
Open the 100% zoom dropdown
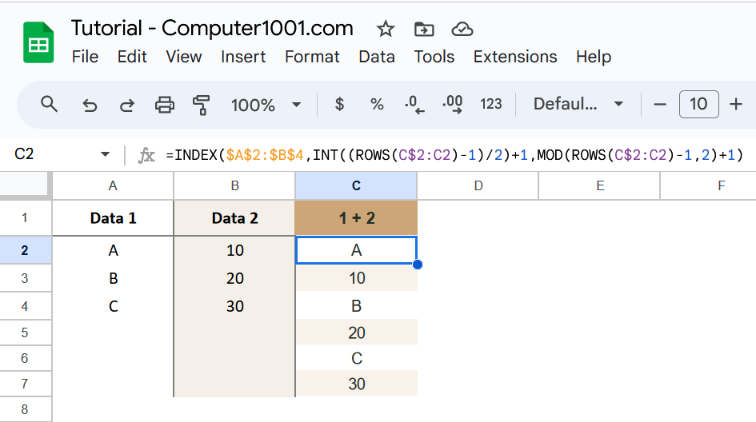[x=266, y=105]
